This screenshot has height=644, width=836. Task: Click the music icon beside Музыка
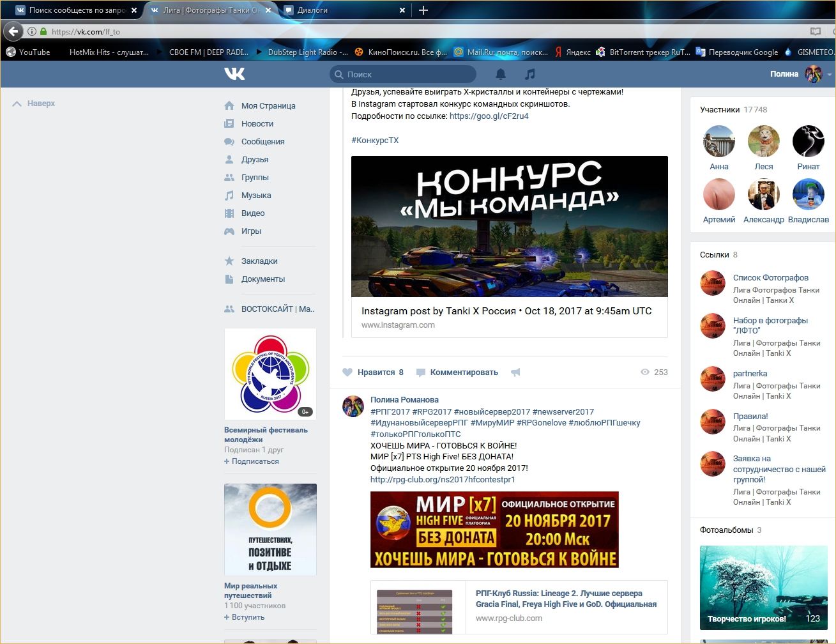[229, 195]
